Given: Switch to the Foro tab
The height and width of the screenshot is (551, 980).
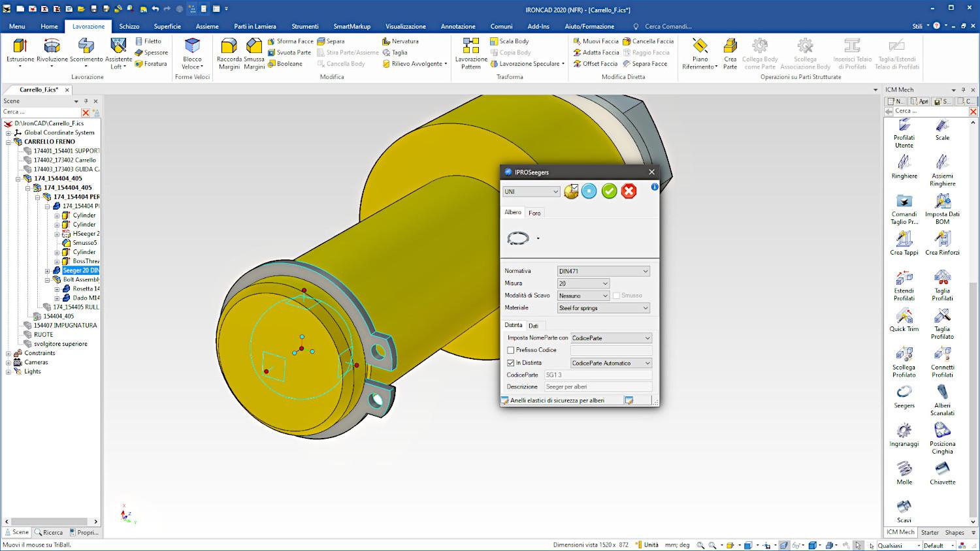Looking at the screenshot, I should tap(534, 213).
